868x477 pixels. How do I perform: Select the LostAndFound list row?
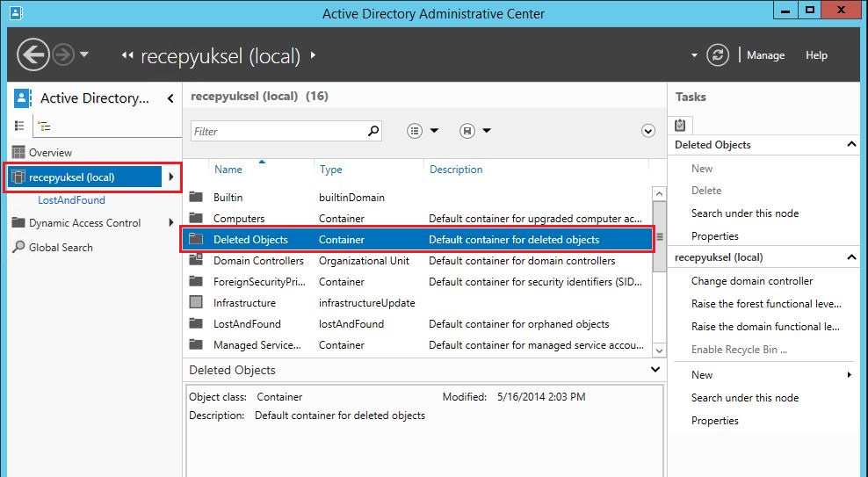[418, 324]
